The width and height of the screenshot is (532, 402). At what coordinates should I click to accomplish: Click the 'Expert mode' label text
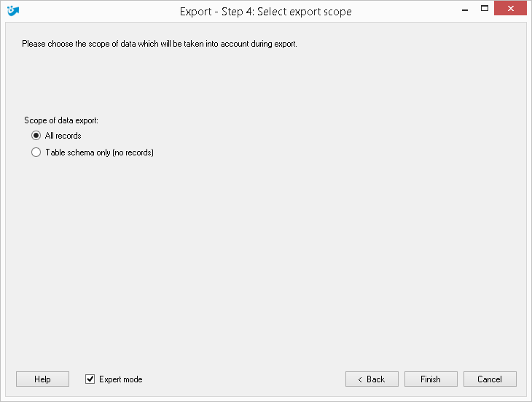pos(121,379)
